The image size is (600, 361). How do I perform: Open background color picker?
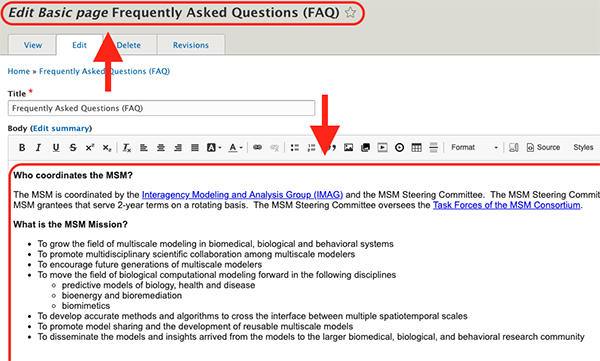[x=214, y=147]
